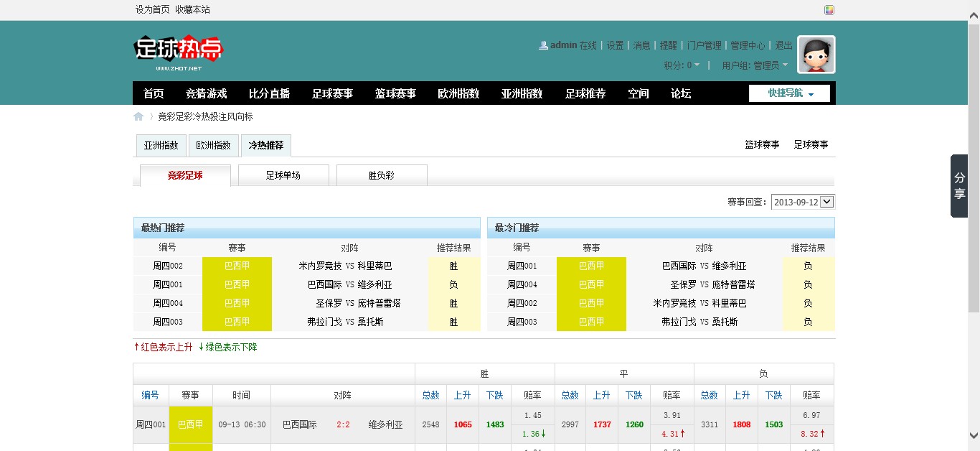Click the 收藏本站 link at top
This screenshot has width=980, height=451.
pos(193,10)
